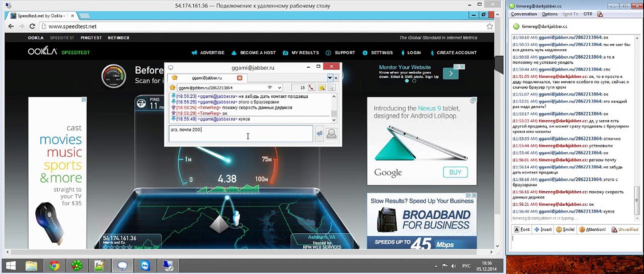Click the РУС language indicator in system tray
The height and width of the screenshot is (274, 644).
click(466, 266)
